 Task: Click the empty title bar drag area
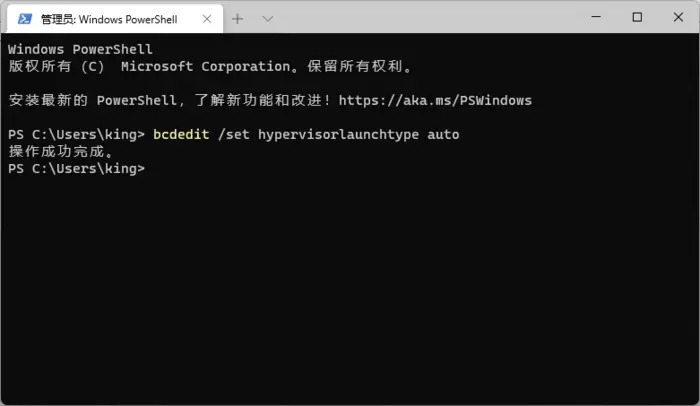point(420,18)
